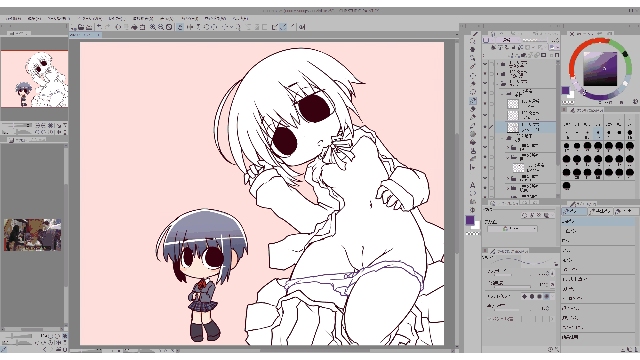
Task: Toggle visibility eye of the topmost layer folder
Action: tap(485, 64)
